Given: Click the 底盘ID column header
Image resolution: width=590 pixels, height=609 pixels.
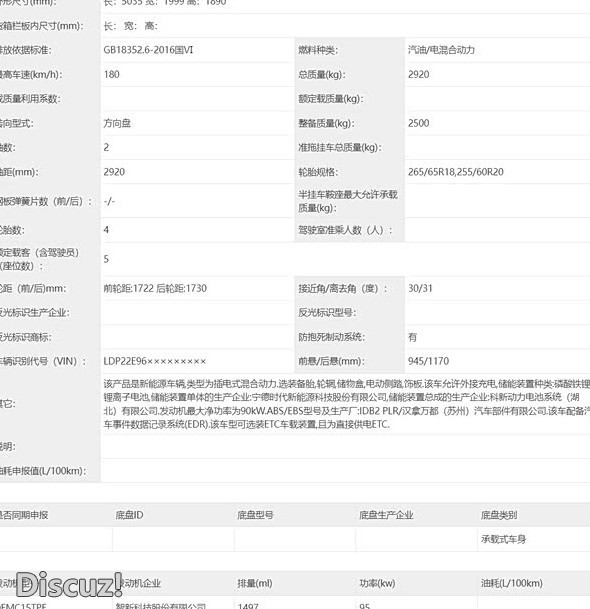Looking at the screenshot, I should click(x=129, y=515).
